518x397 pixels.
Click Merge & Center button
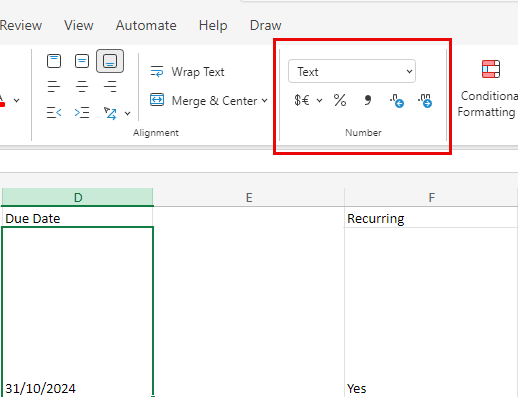point(204,100)
